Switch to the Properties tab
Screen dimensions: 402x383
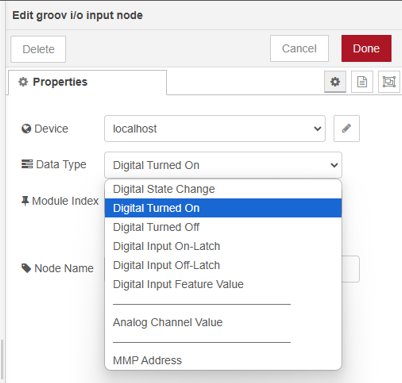coord(87,82)
